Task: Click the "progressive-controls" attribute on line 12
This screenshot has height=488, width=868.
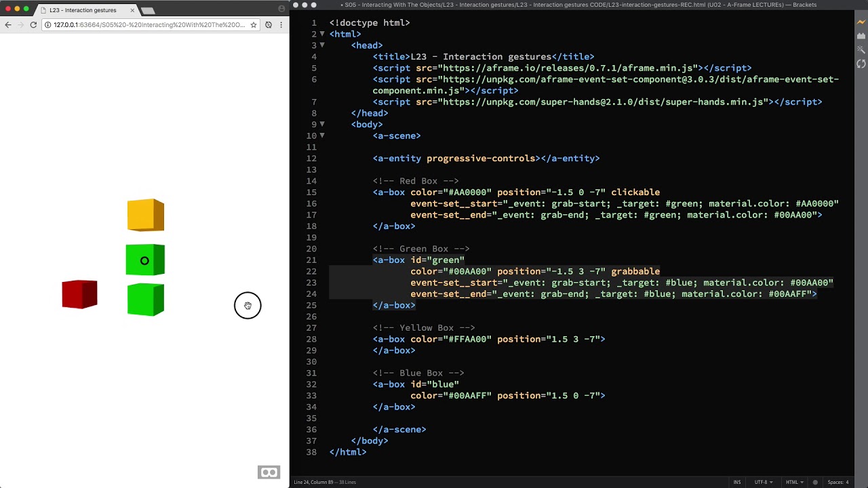Action: coord(481,159)
